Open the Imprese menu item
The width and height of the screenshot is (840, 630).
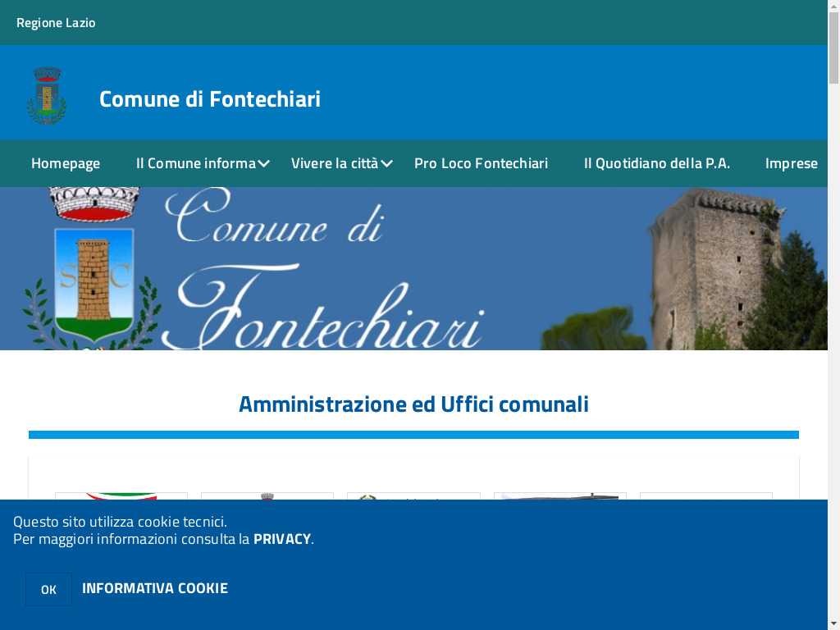(x=791, y=163)
